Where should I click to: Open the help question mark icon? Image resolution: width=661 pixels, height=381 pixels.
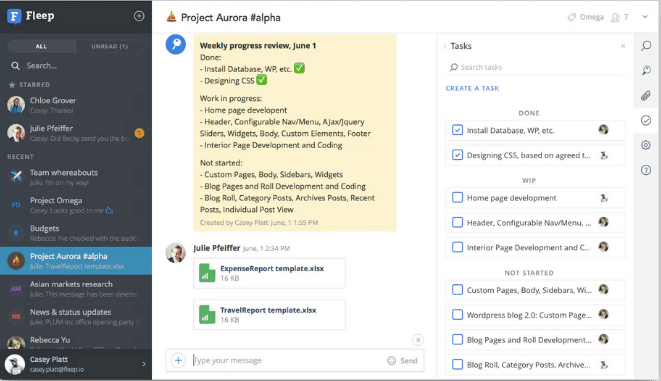tap(646, 170)
